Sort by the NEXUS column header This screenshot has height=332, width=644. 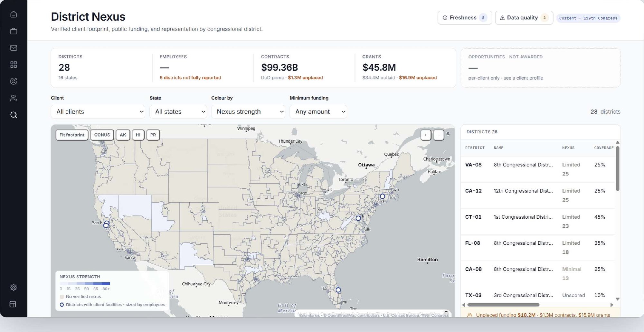pyautogui.click(x=568, y=148)
